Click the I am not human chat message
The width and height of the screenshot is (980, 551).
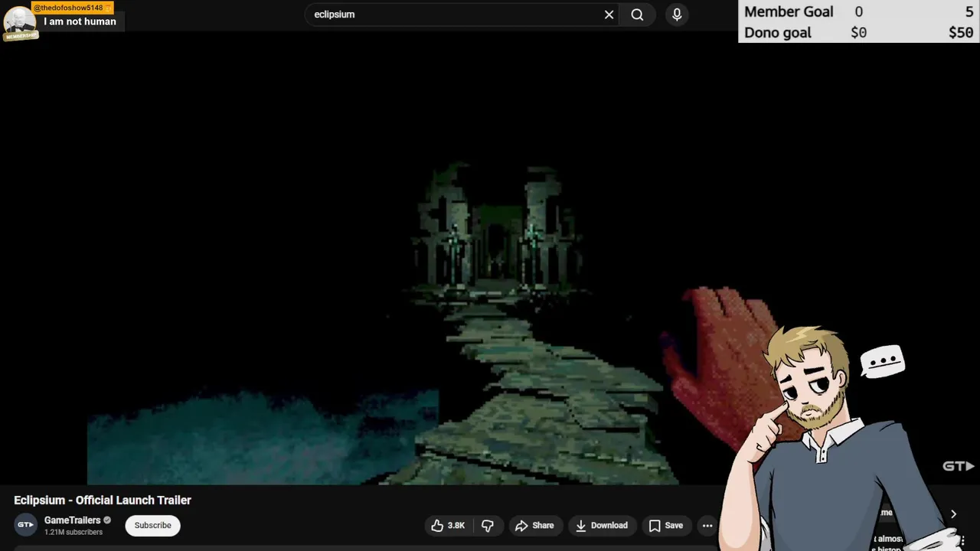tap(80, 21)
